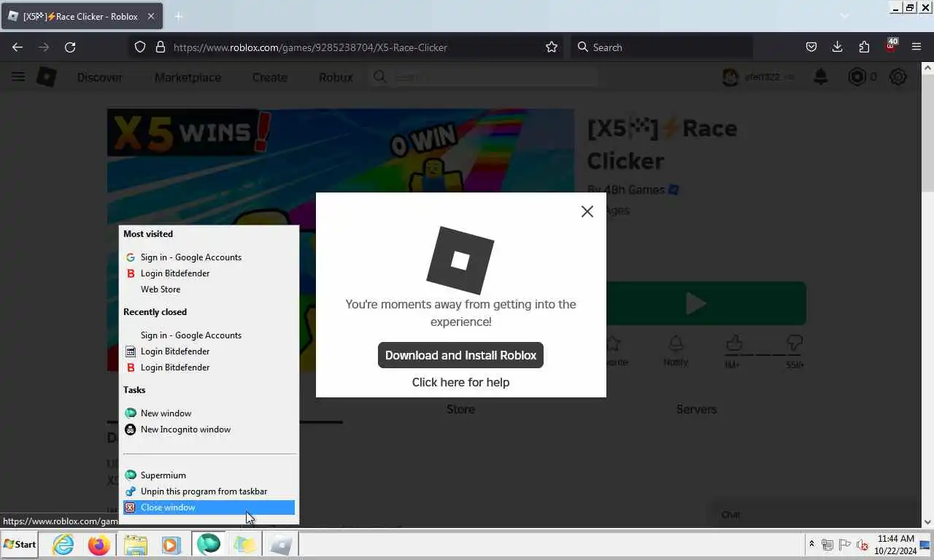Open the Robux balance hexagon icon

pos(857,77)
